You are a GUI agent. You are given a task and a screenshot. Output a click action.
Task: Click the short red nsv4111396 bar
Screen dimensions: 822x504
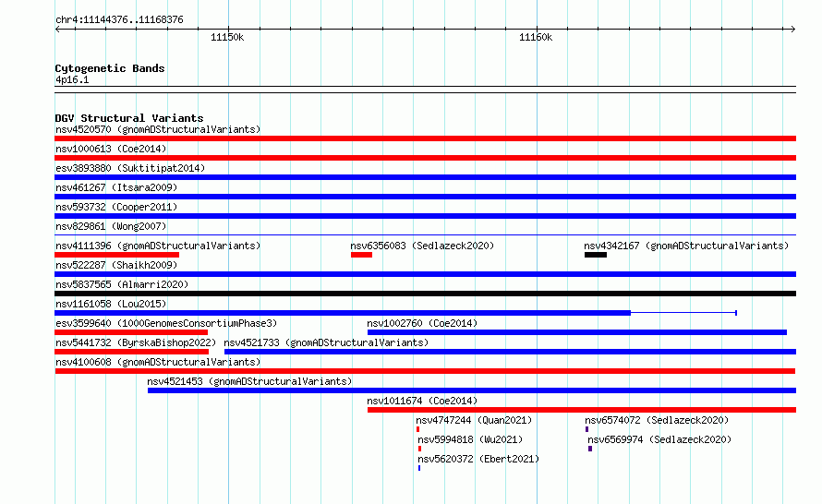point(117,255)
